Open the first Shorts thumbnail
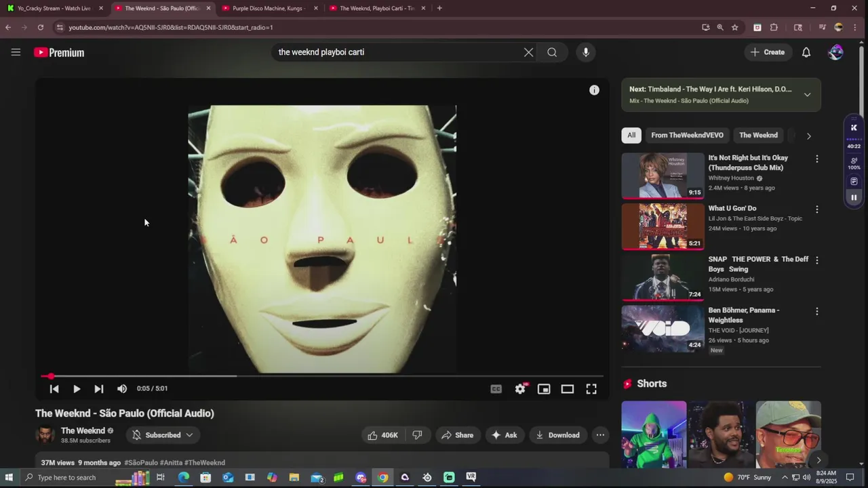This screenshot has width=868, height=488. point(654,434)
